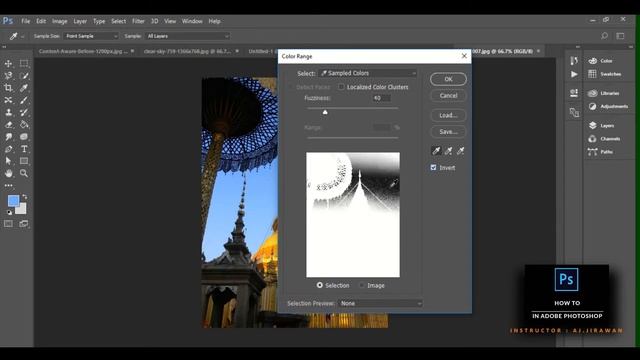This screenshot has height=360, width=640.
Task: Confirm Color Range with OK
Action: (448, 79)
